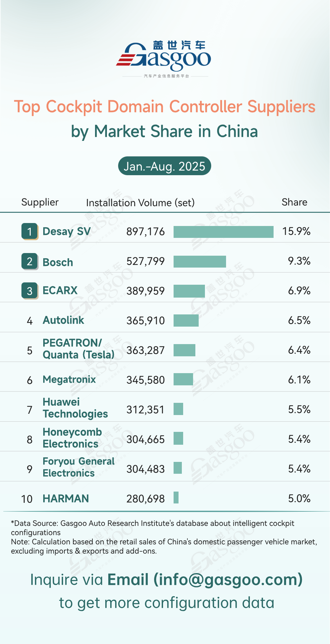Click the Bosch supplier name

click(x=58, y=262)
